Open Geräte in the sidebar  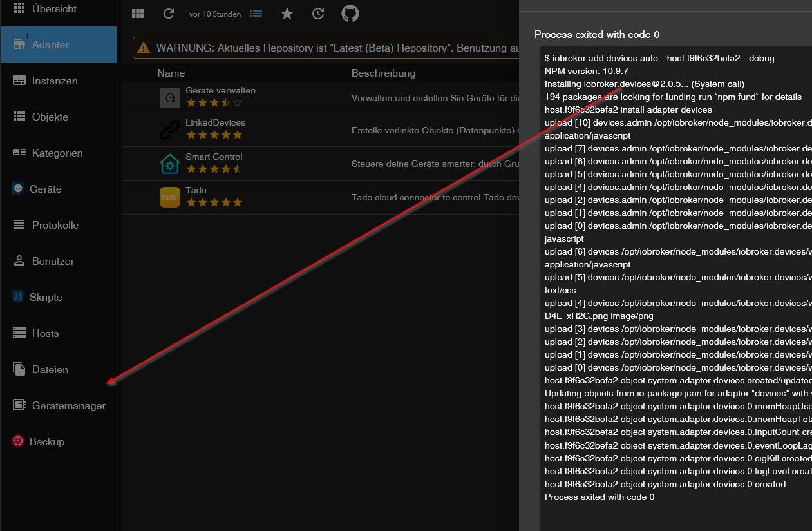tap(59, 189)
